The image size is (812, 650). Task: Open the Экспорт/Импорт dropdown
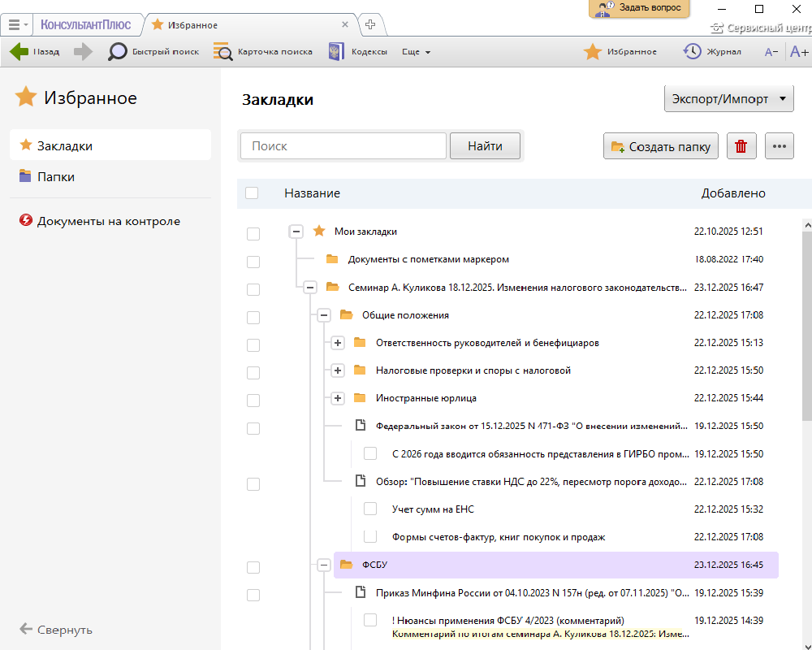[728, 99]
